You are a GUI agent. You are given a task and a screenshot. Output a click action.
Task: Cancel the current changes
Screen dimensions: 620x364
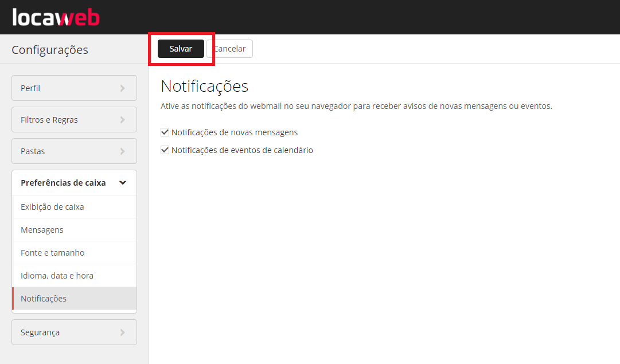coord(231,49)
